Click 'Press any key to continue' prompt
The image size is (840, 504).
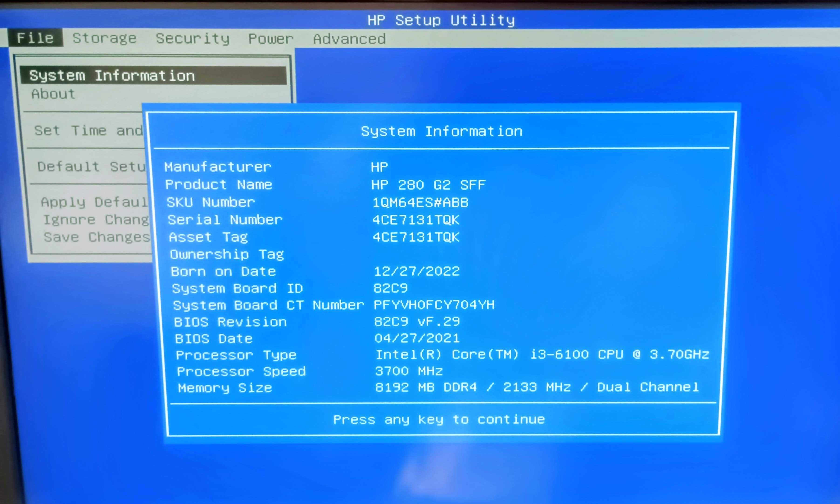click(x=439, y=420)
